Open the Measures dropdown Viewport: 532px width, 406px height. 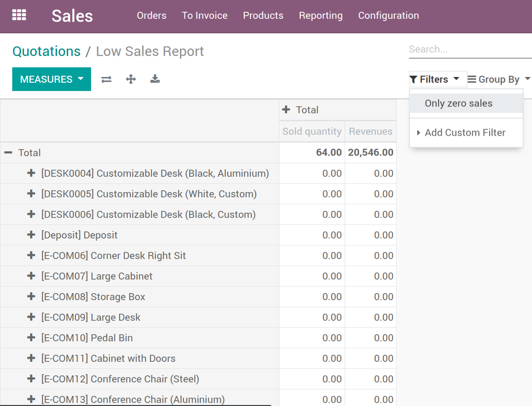coord(52,79)
